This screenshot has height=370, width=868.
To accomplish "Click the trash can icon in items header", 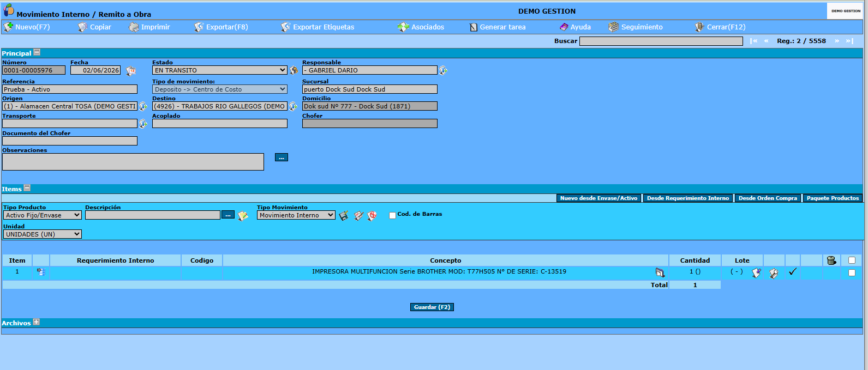I will point(831,260).
